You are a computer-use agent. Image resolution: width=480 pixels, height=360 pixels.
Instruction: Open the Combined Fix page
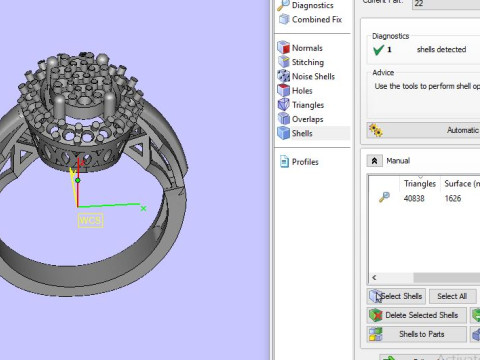[x=310, y=20]
